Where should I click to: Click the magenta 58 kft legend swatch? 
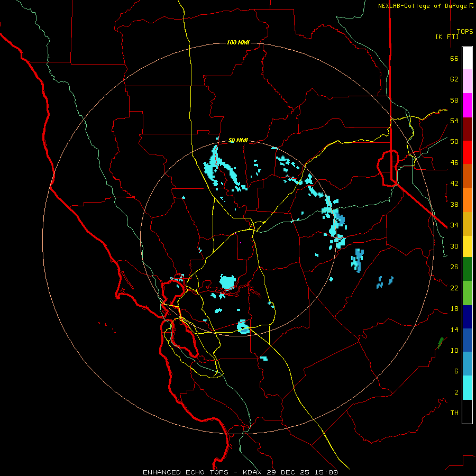click(x=467, y=105)
